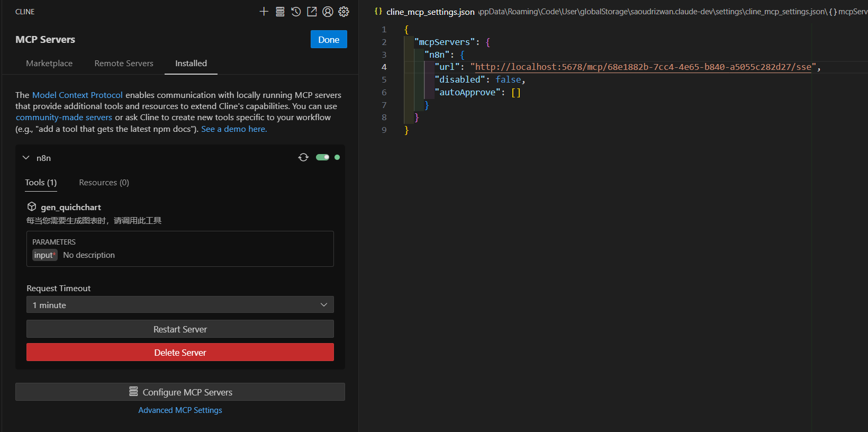Click the No description text

[x=89, y=255]
